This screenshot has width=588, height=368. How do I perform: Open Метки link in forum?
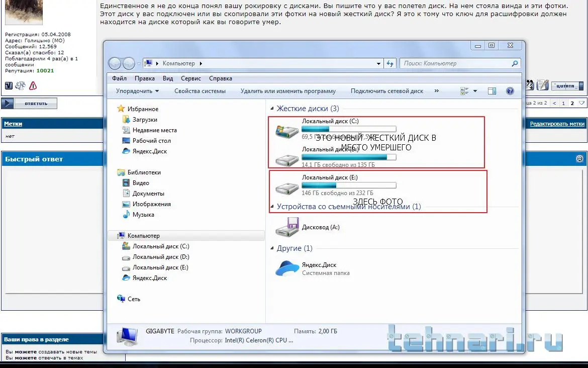pos(13,124)
